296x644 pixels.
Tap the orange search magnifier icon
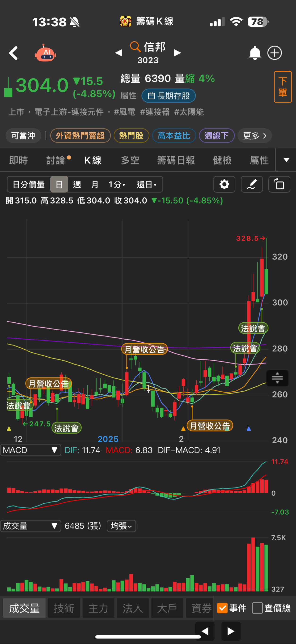click(135, 47)
